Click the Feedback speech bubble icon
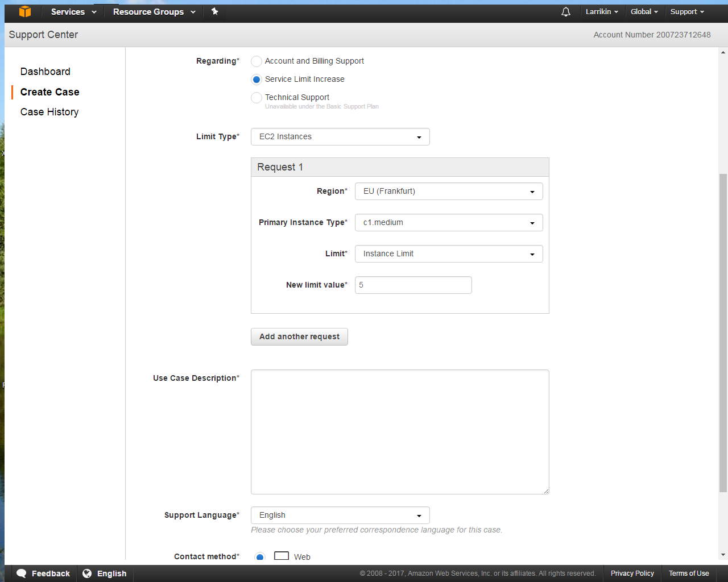The height and width of the screenshot is (582, 728). 22,573
